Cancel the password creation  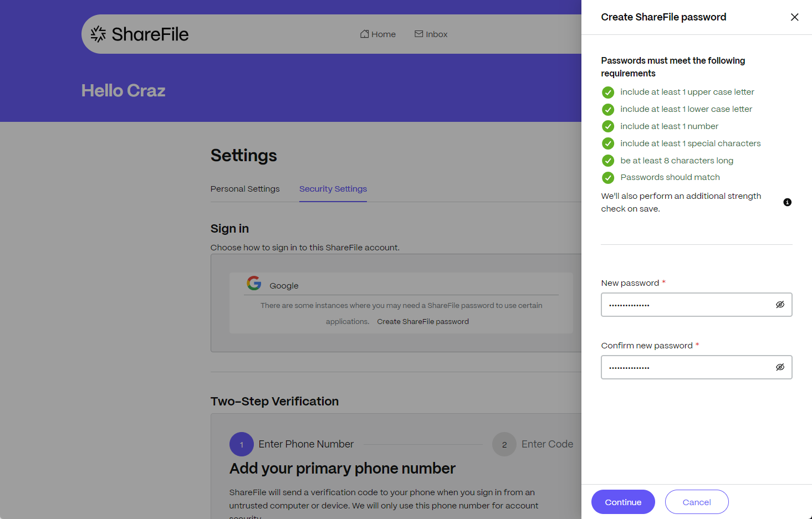(696, 502)
